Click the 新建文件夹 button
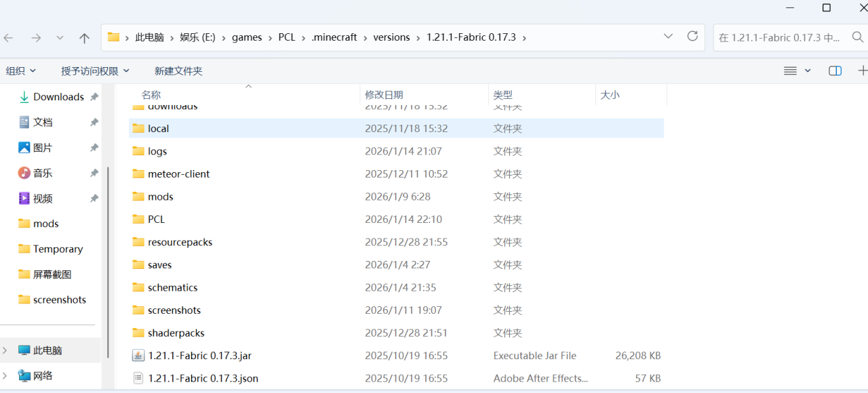The width and height of the screenshot is (868, 393). [x=178, y=70]
